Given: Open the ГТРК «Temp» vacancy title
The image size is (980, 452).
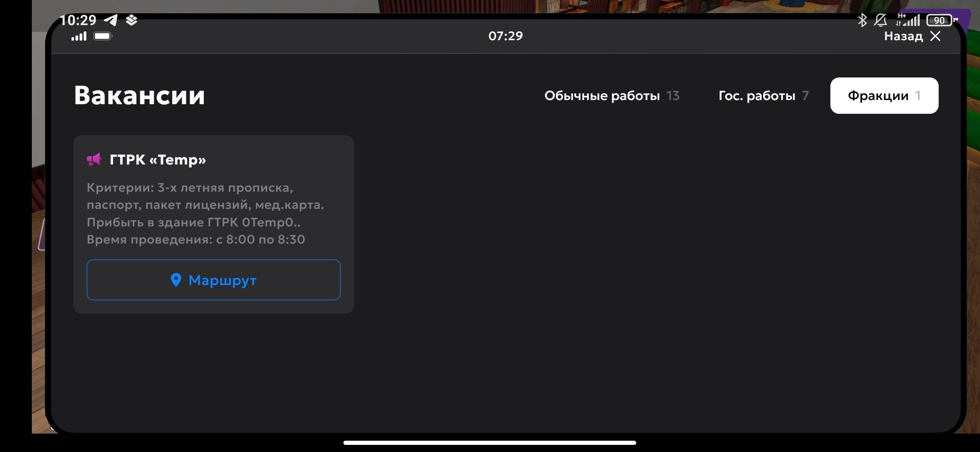Looking at the screenshot, I should (x=157, y=160).
